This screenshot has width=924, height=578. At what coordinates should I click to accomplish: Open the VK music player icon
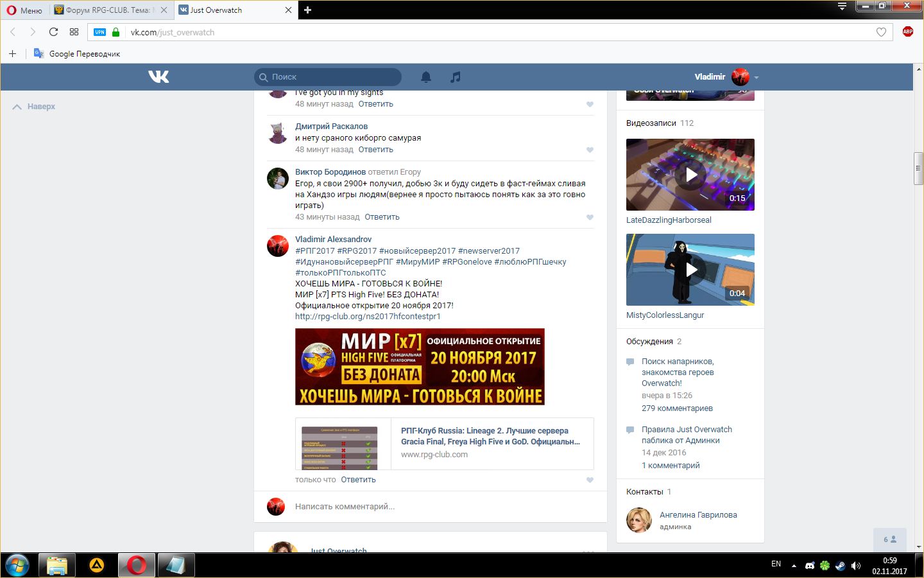pos(455,77)
